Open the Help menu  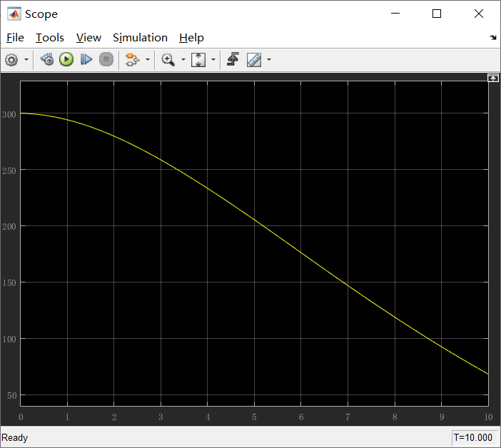pyautogui.click(x=191, y=38)
